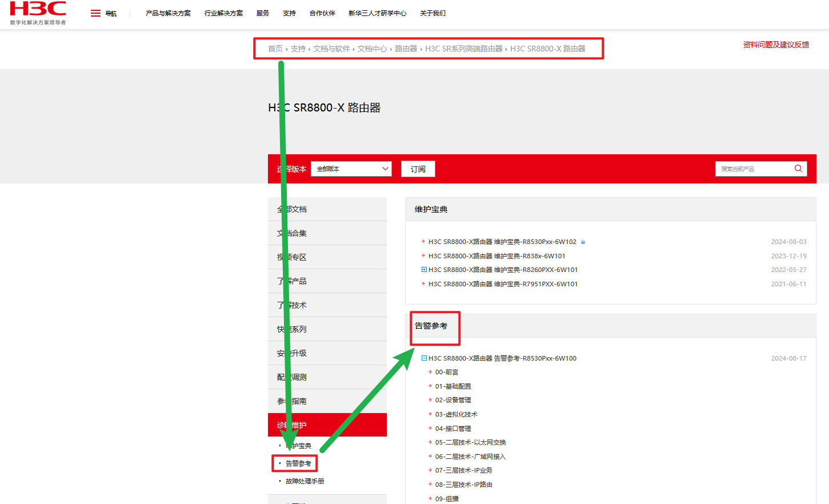The height and width of the screenshot is (504, 829).
Task: Open the 07-三层技术-IP业务 chapter
Action: point(464,470)
